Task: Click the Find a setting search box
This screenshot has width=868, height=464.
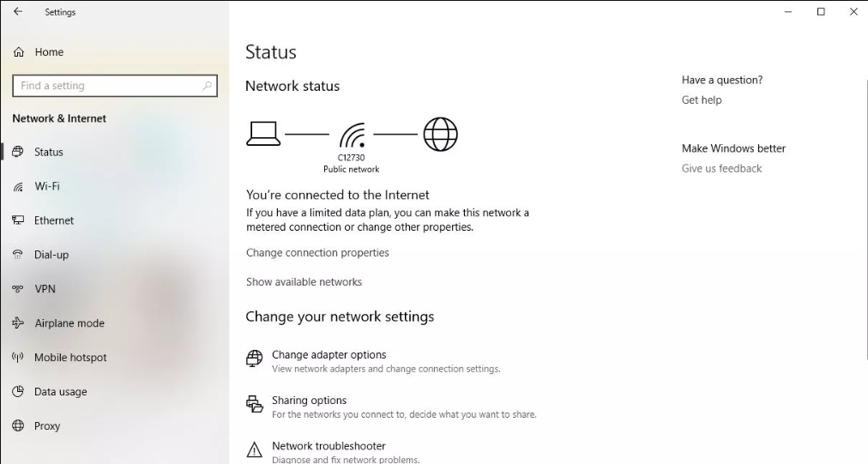Action: click(115, 86)
